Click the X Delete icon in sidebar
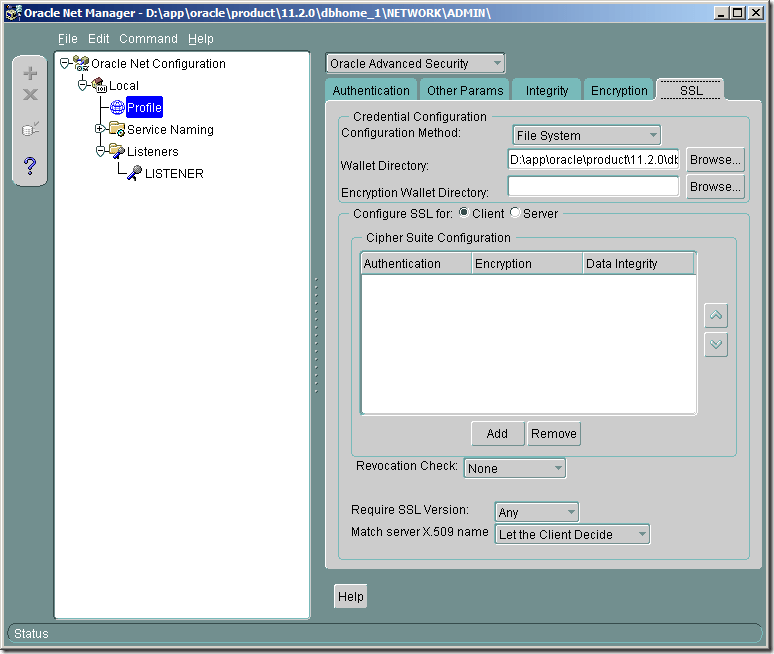 tap(30, 95)
